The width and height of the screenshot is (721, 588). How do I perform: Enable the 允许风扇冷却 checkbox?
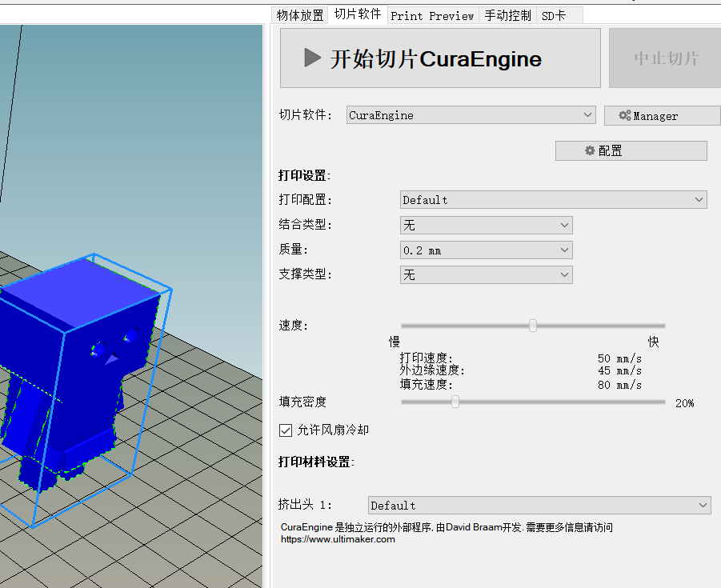[x=286, y=430]
